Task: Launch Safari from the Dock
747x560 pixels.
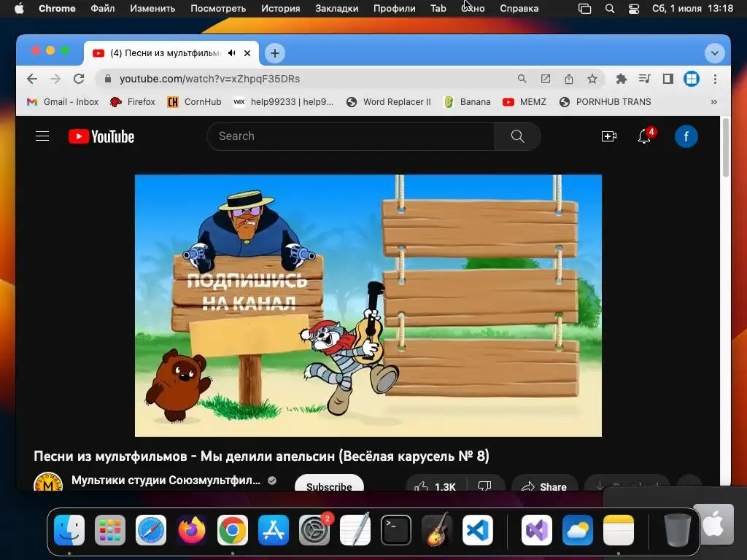Action: pyautogui.click(x=151, y=530)
